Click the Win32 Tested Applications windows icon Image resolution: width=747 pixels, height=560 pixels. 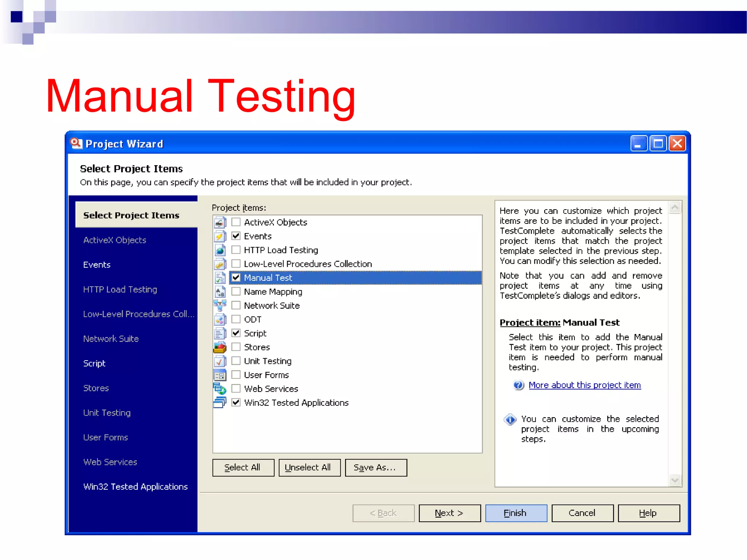coord(220,402)
